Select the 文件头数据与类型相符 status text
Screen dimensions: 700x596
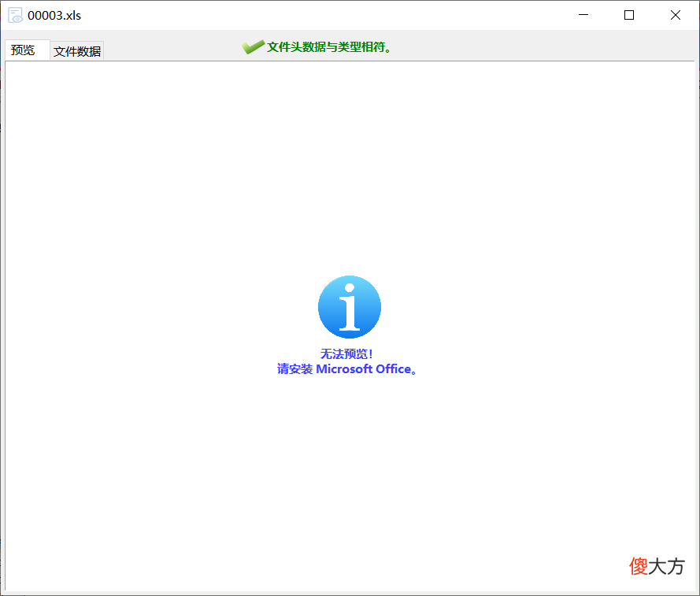click(329, 47)
